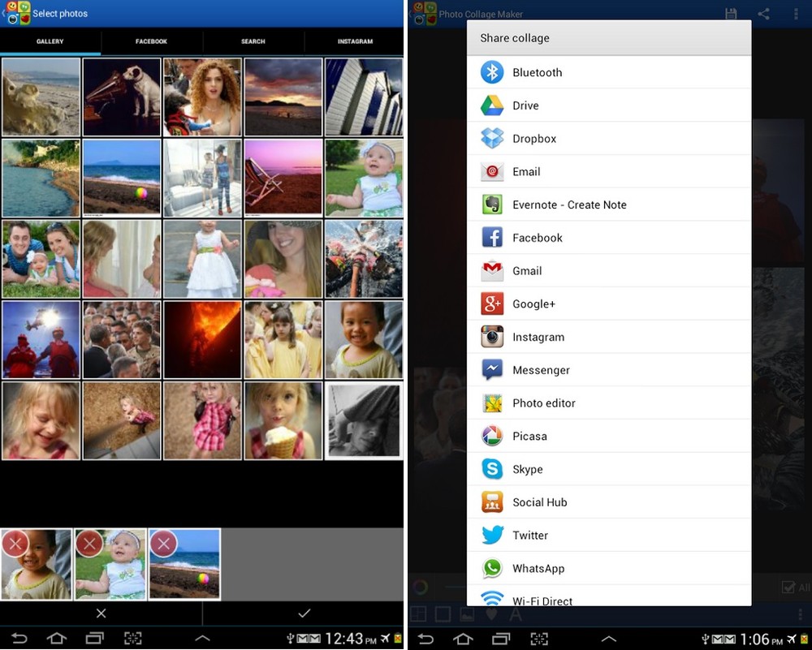Viewport: 812px width, 650px height.
Task: Cancel selection with the bottom X button
Action: click(x=101, y=613)
